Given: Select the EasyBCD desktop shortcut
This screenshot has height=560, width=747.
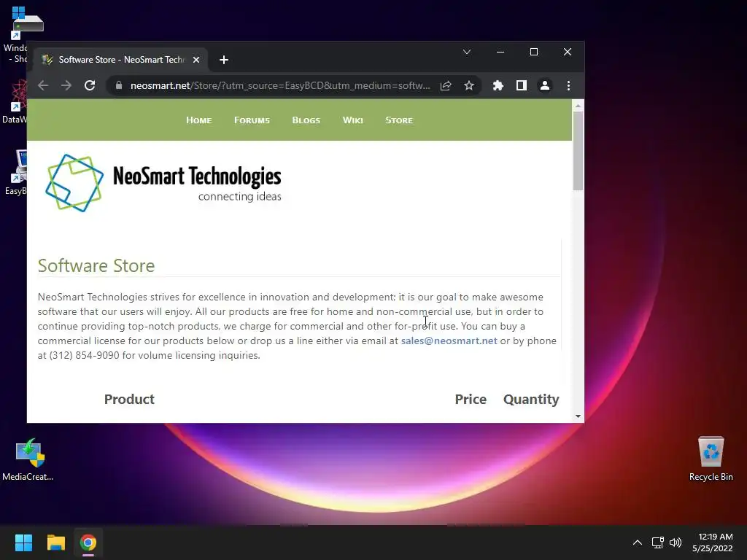Looking at the screenshot, I should (x=16, y=172).
